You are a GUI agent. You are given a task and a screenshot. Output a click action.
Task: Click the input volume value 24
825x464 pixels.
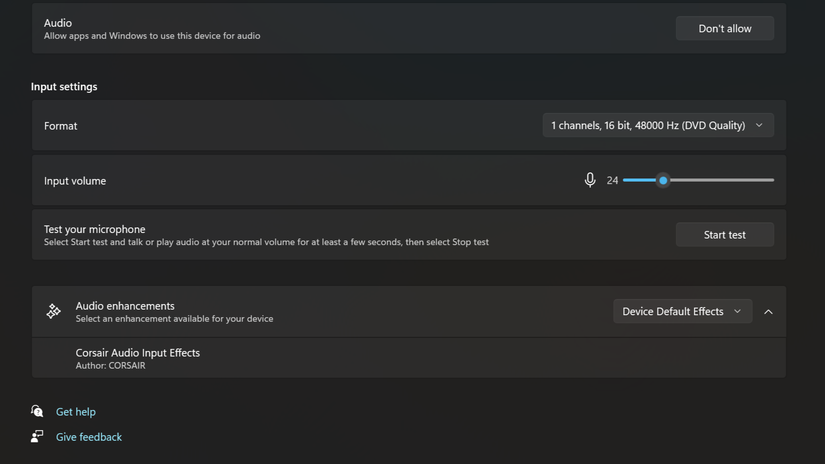click(612, 181)
